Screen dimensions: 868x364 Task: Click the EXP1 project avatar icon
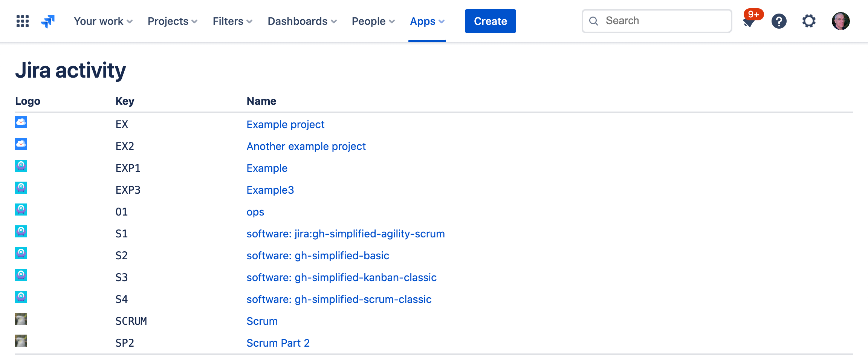point(21,166)
